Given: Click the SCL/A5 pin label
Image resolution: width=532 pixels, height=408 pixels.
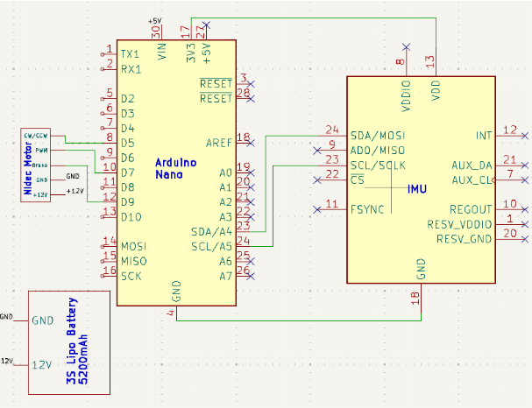Looking at the screenshot, I should click(212, 247).
